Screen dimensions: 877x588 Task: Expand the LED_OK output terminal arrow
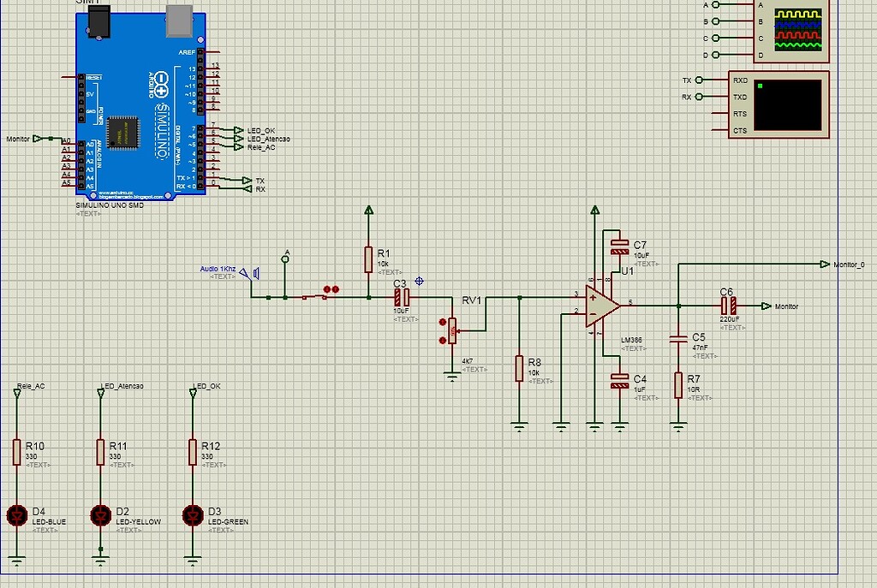click(236, 132)
